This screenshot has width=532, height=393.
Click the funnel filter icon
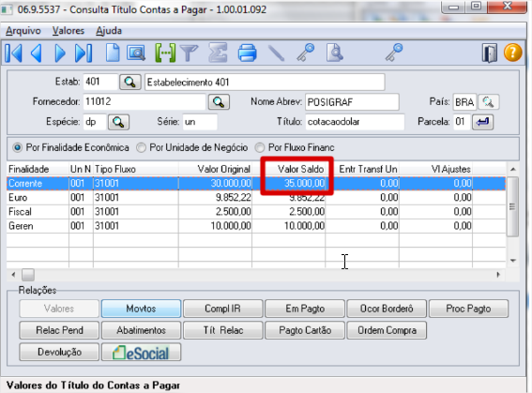tap(189, 53)
